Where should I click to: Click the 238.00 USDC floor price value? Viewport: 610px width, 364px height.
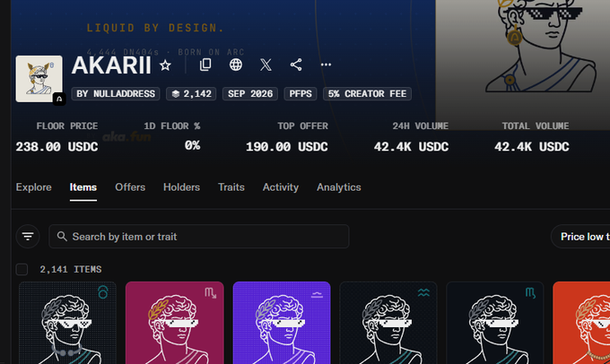click(x=57, y=147)
